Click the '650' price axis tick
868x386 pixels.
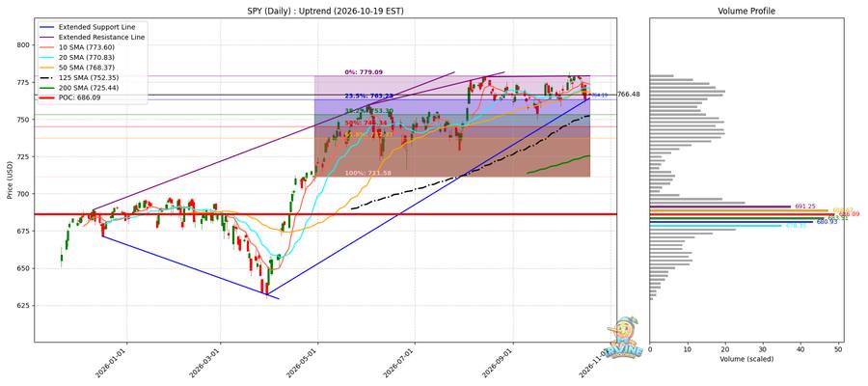pyautogui.click(x=25, y=268)
